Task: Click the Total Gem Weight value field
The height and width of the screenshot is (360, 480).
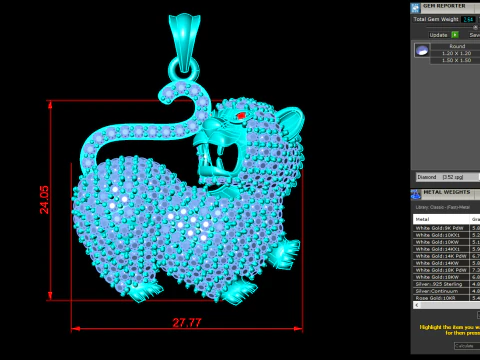Action: pos(468,19)
